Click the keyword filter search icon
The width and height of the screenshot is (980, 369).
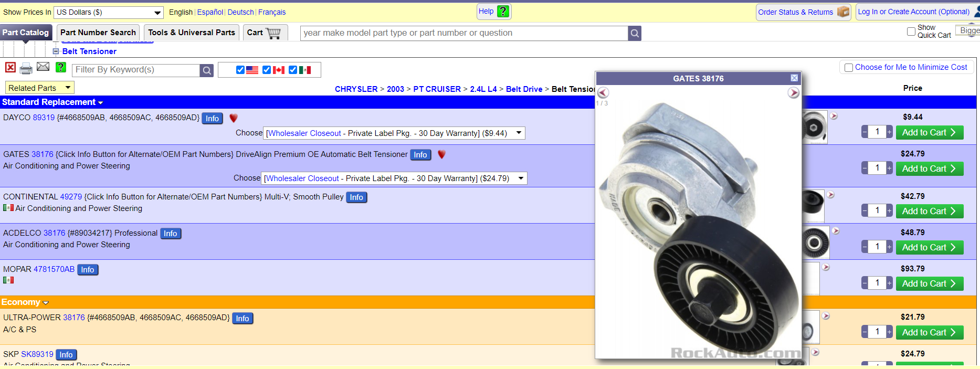207,70
